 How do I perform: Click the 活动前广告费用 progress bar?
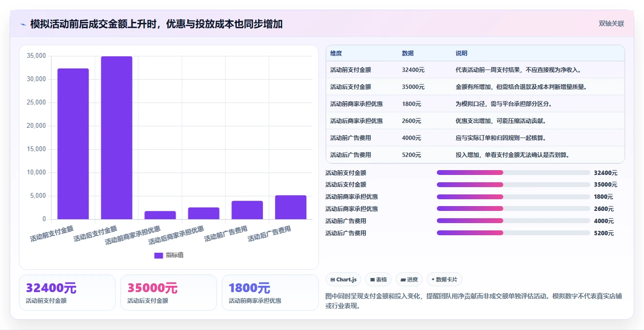click(x=513, y=221)
